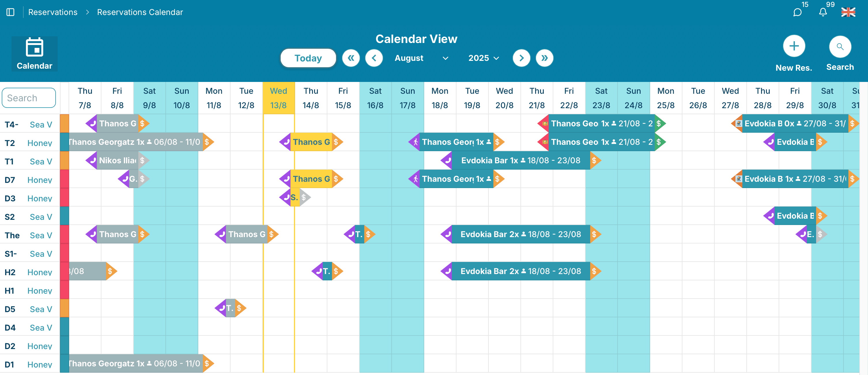This screenshot has width=868, height=375.
Task: Switch language via UK flag icon
Action: coord(848,12)
